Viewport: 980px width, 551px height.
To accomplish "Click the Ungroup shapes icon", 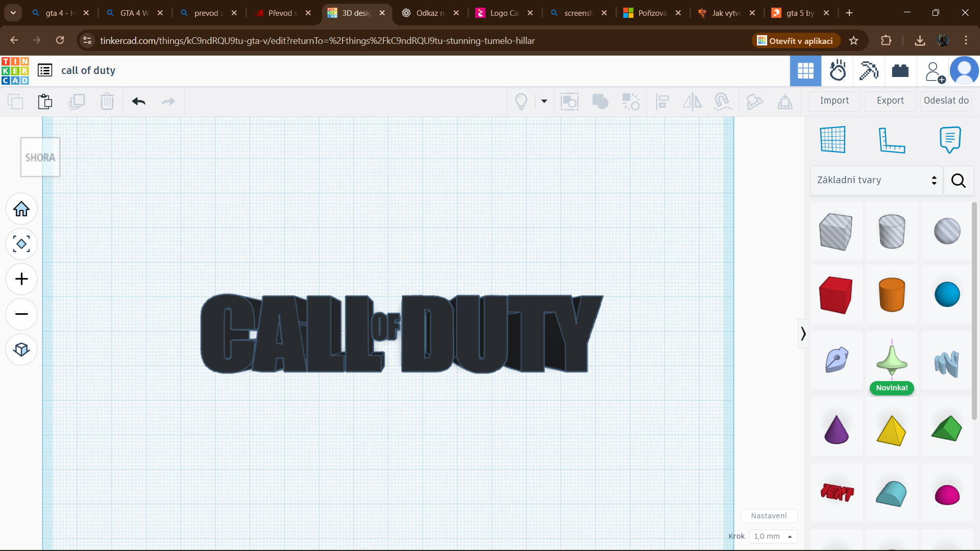I will coord(631,102).
